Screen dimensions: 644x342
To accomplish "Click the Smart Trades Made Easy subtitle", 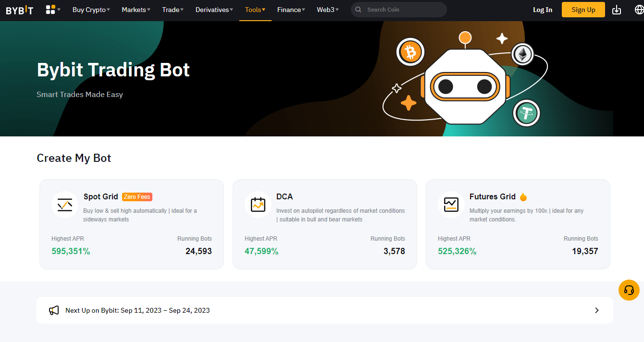I will (x=80, y=95).
